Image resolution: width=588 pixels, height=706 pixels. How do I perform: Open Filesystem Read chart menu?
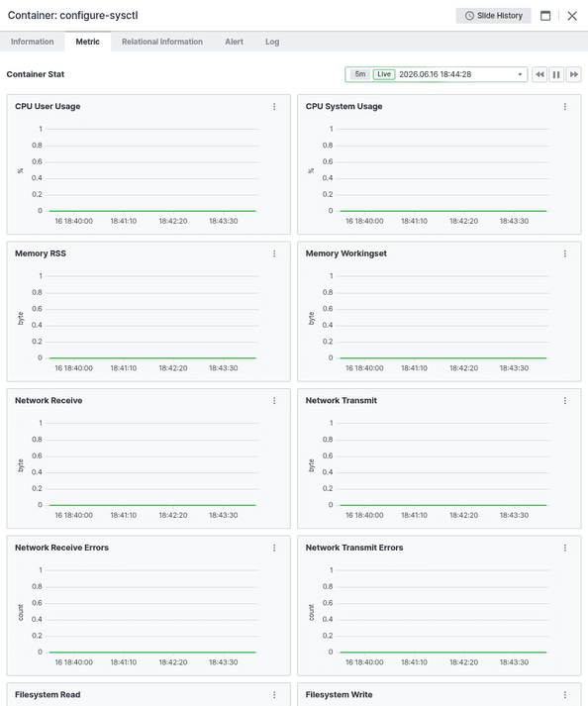[274, 695]
